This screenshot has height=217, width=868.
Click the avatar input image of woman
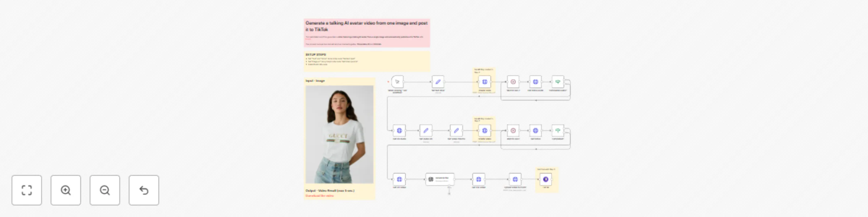tap(339, 134)
